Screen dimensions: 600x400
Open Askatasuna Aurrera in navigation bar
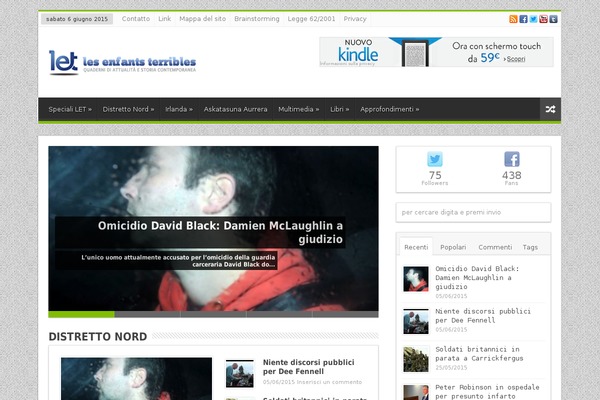coord(235,109)
